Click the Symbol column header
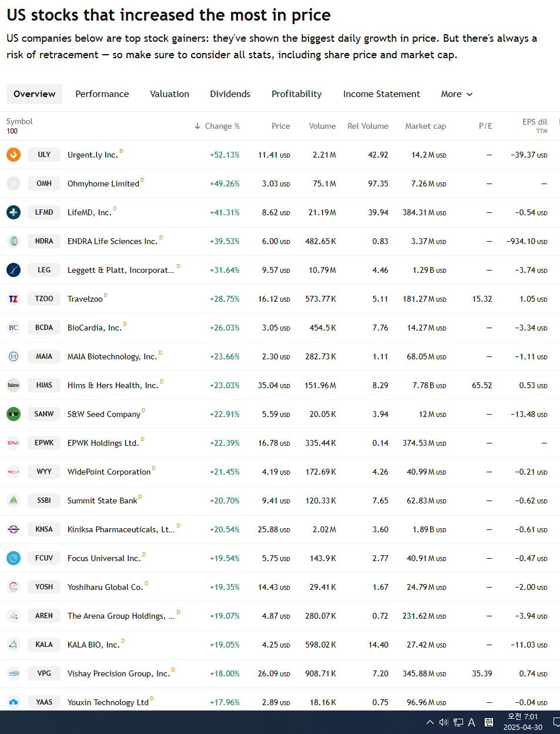Viewport: 560px width, 734px height. coord(19,122)
